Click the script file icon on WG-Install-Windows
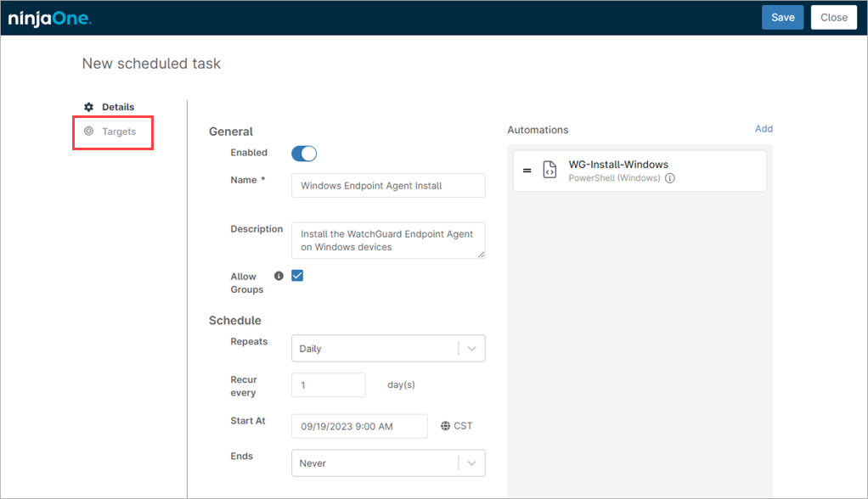Screen dimensions: 868x499 tap(548, 171)
